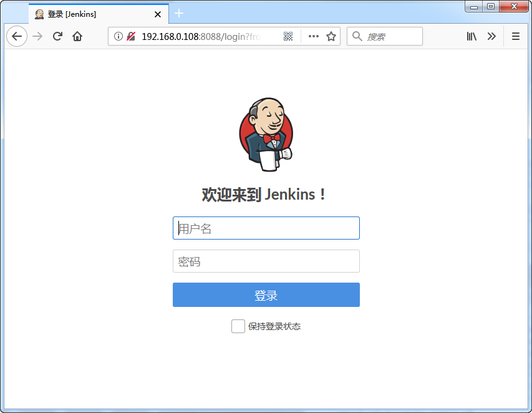Click the forward navigation arrow
Screen dimensions: 532x413
click(x=37, y=36)
